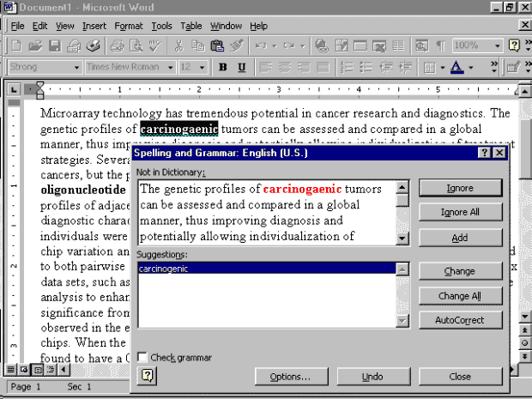Toggle Underline formatting button
The height and width of the screenshot is (399, 532).
[x=242, y=67]
